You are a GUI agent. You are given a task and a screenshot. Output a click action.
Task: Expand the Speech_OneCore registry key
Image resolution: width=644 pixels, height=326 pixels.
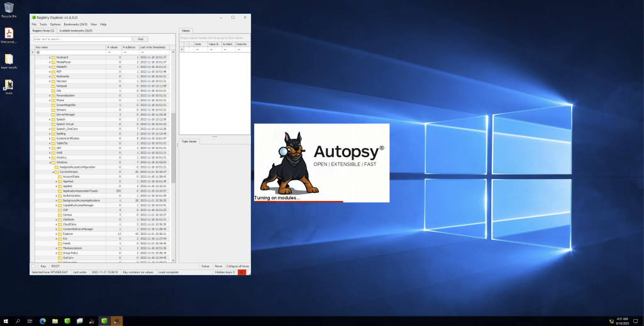50,129
